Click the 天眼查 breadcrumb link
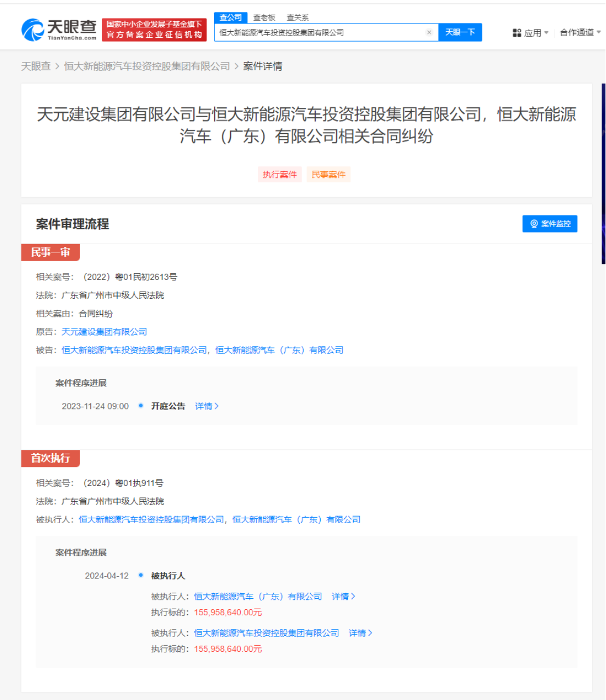Screen dimensions: 606x700 click(36, 66)
